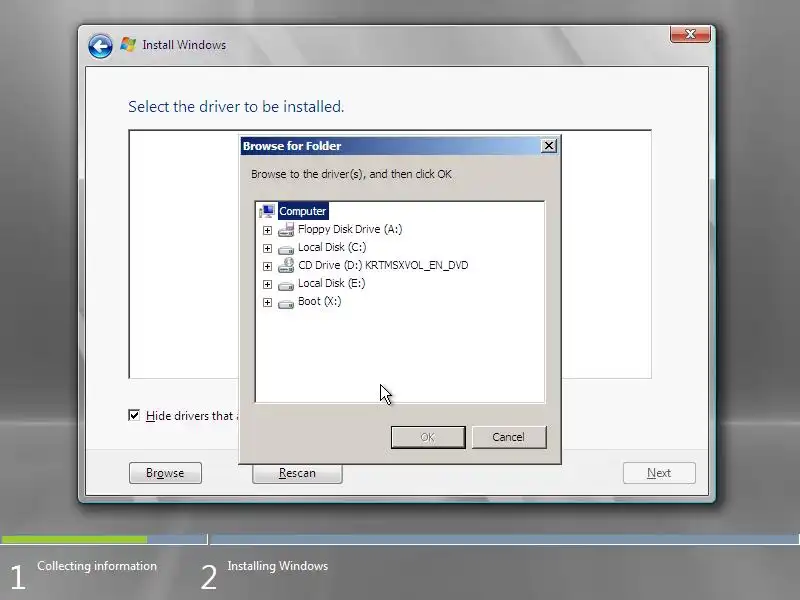Select Boot (X:) label
Image resolution: width=800 pixels, height=600 pixels.
point(319,301)
